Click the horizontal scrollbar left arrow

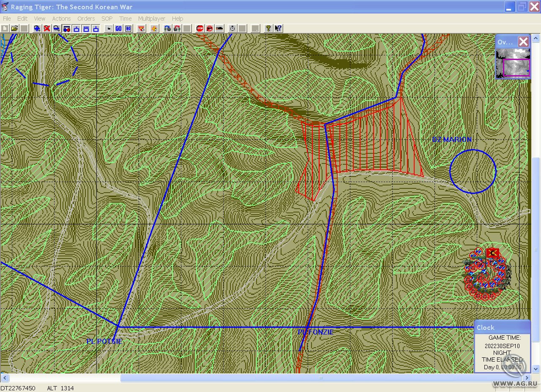pyautogui.click(x=4, y=378)
